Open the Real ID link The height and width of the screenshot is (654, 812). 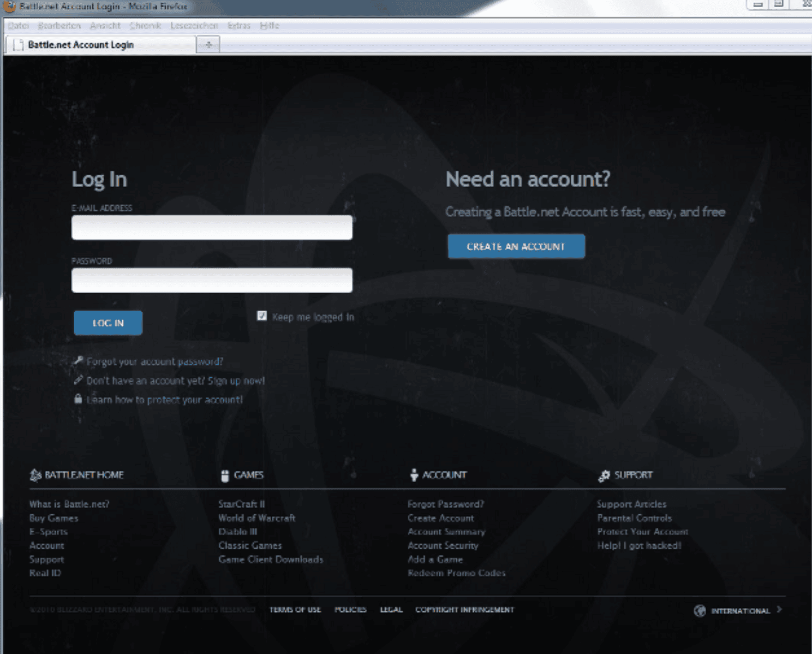point(45,573)
